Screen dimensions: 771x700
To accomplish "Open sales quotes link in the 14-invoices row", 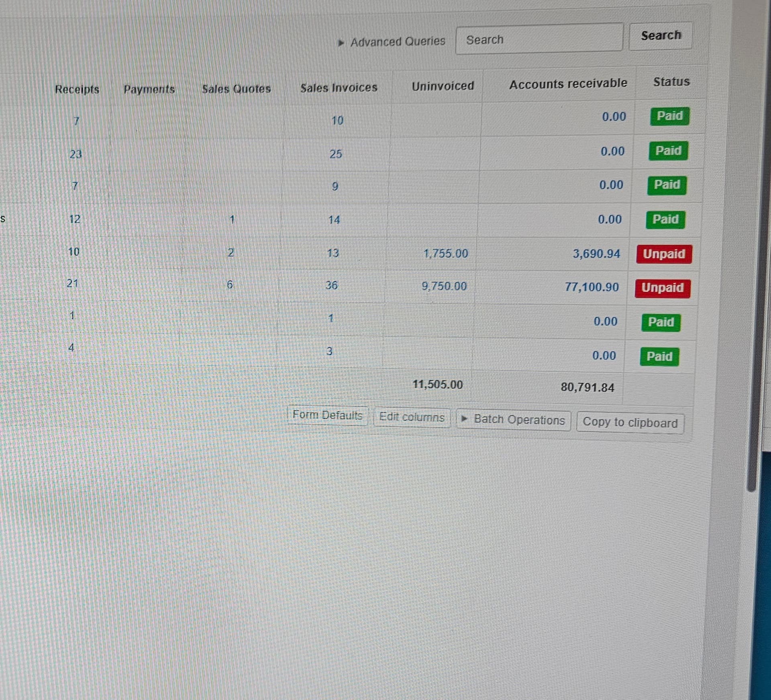I will point(232,220).
